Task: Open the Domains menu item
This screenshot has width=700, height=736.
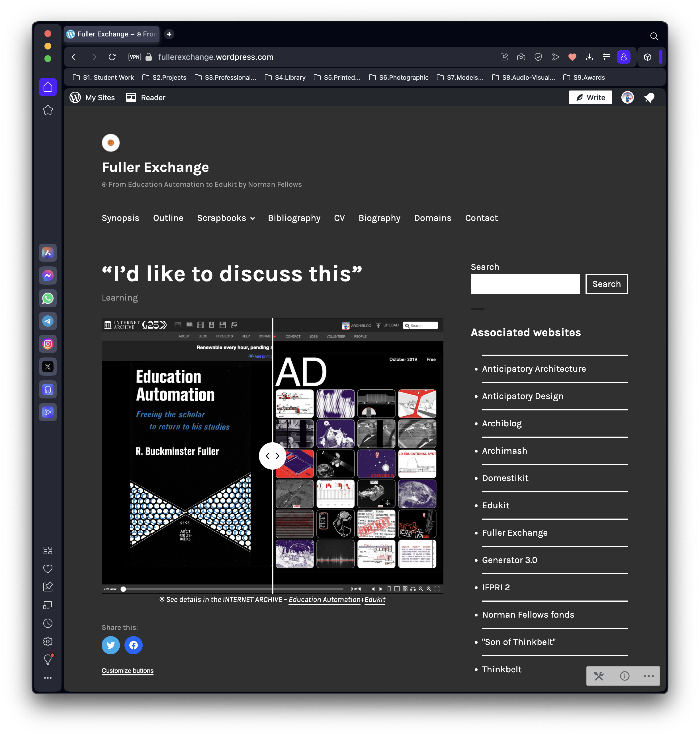Action: click(x=433, y=218)
